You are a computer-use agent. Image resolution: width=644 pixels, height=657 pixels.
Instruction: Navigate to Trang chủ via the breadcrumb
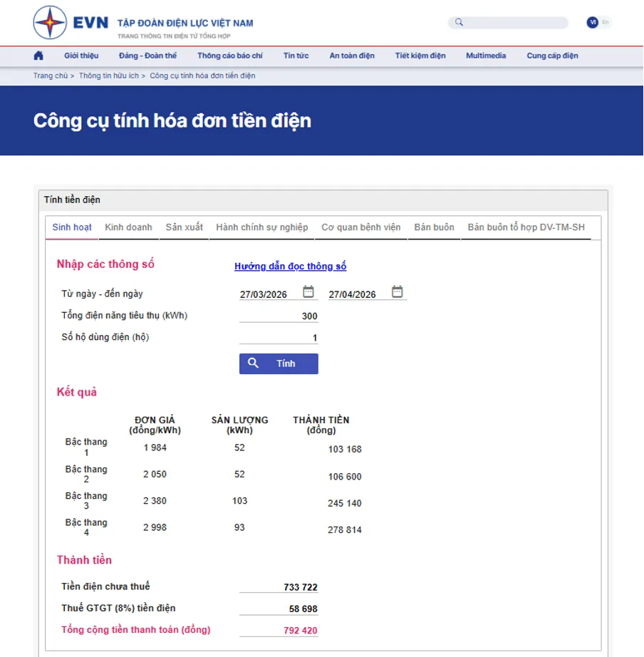tap(50, 74)
